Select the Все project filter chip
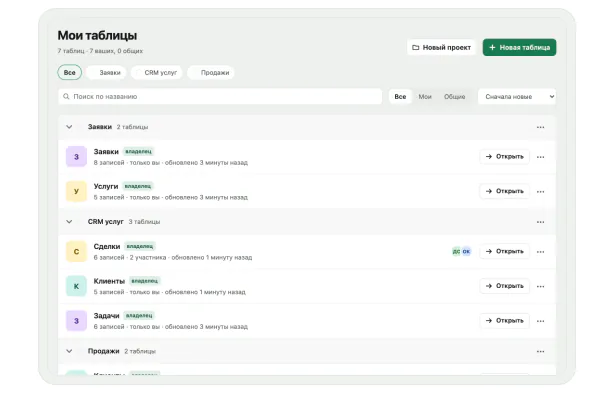Viewport: 612px width, 398px height. 69,73
